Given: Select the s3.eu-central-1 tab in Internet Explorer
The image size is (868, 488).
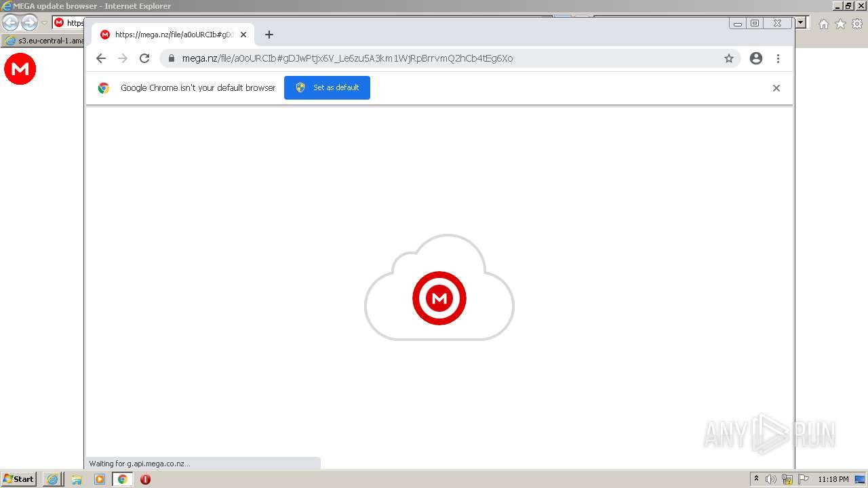Looking at the screenshot, I should [x=43, y=41].
